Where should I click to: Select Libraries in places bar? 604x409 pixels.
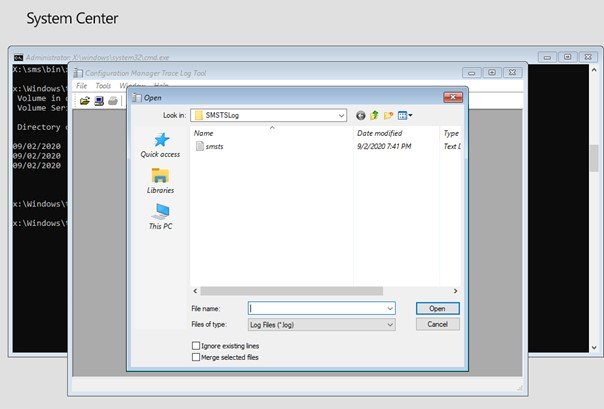161,181
